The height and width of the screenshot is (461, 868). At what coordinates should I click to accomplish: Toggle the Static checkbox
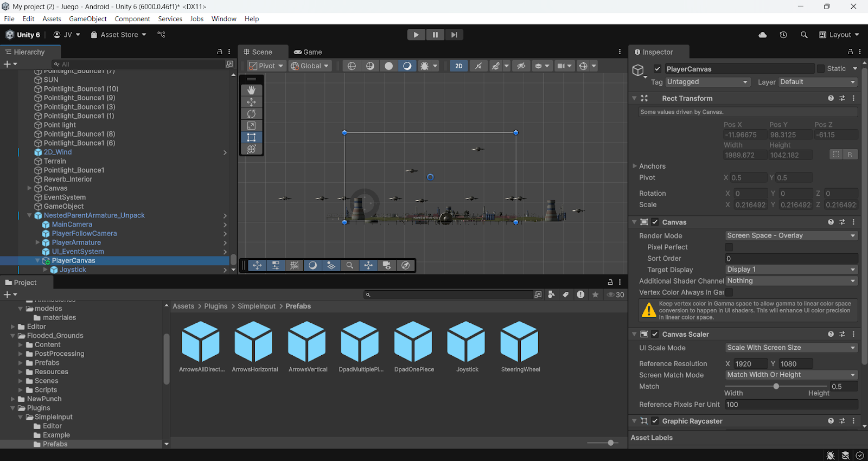click(821, 69)
